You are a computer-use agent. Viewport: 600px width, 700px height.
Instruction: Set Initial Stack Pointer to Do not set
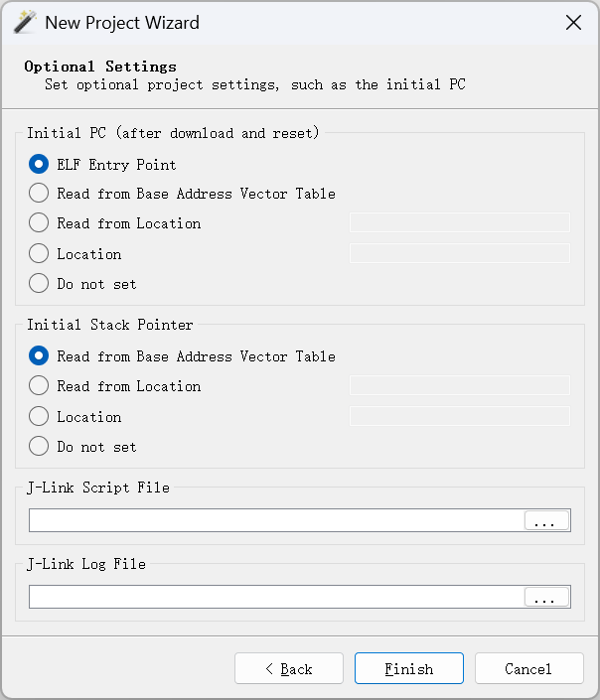pyautogui.click(x=39, y=447)
